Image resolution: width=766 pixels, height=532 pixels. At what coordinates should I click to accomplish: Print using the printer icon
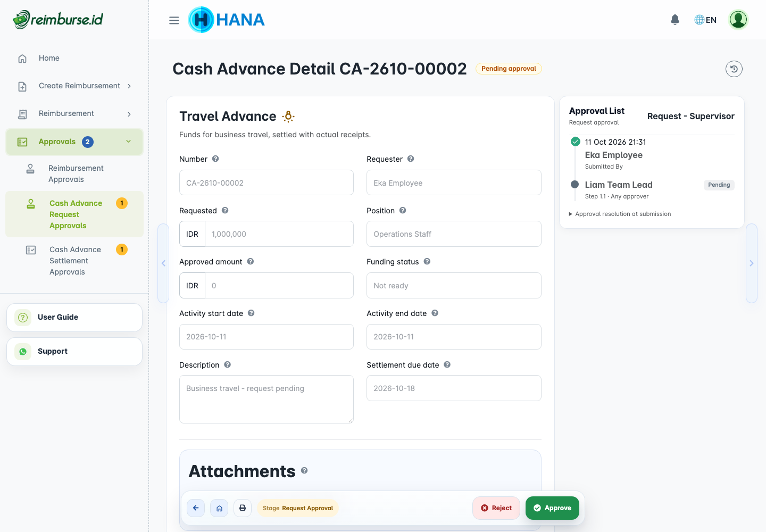point(243,508)
